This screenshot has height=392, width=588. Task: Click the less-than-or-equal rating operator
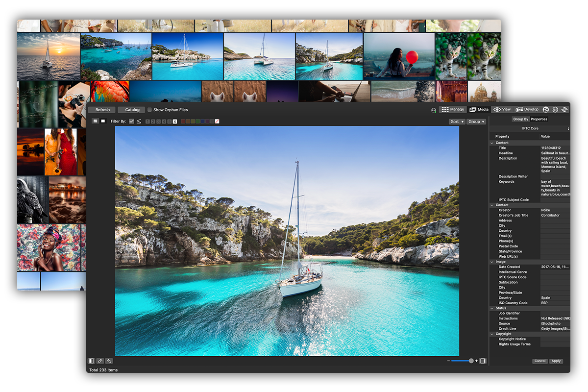click(x=139, y=121)
